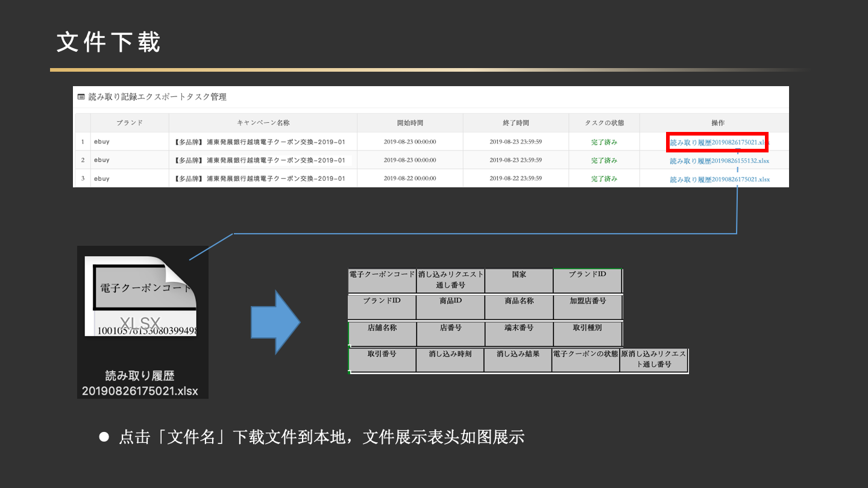Select the 電子クーポンコード cell in header table
The height and width of the screenshot is (488, 868).
(x=382, y=281)
